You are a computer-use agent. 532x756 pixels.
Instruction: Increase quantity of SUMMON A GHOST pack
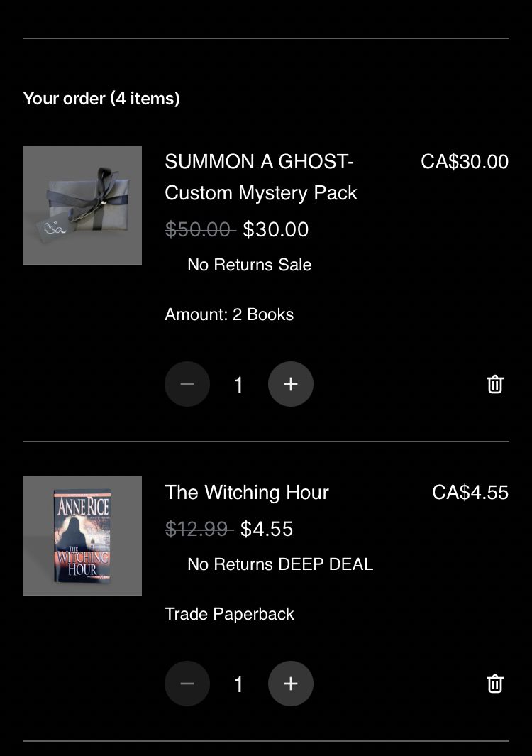click(x=290, y=384)
